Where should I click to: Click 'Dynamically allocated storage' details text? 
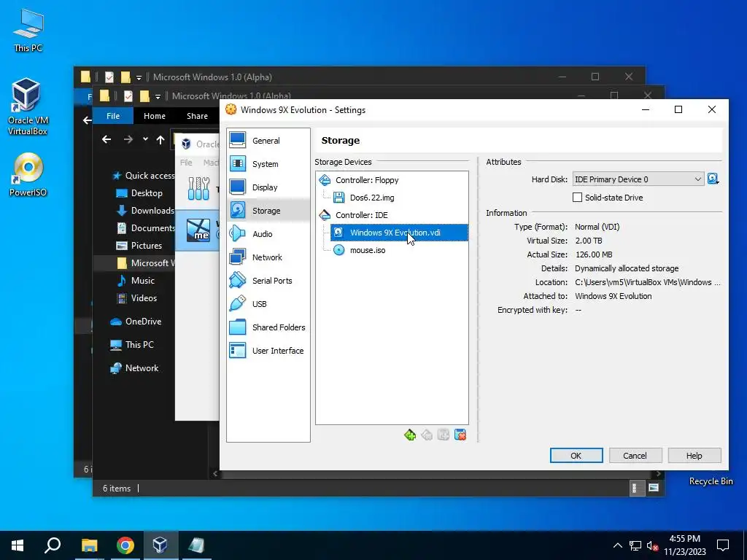pos(627,268)
